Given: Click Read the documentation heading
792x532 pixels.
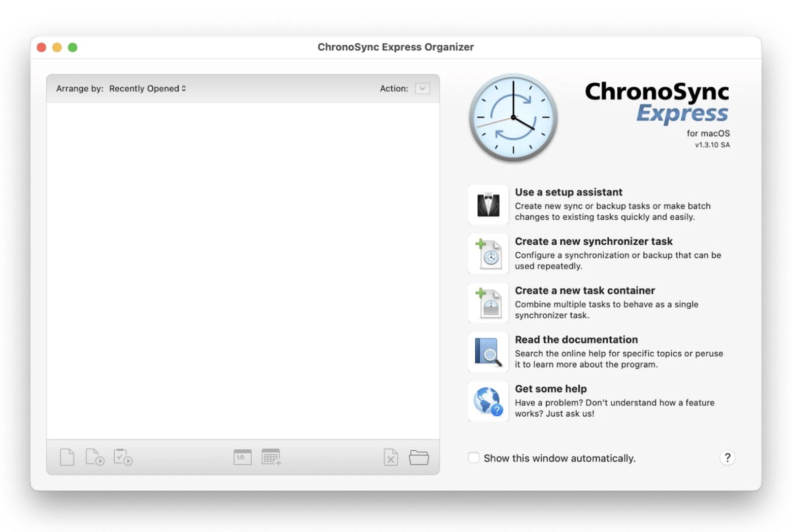Looking at the screenshot, I should click(x=576, y=340).
